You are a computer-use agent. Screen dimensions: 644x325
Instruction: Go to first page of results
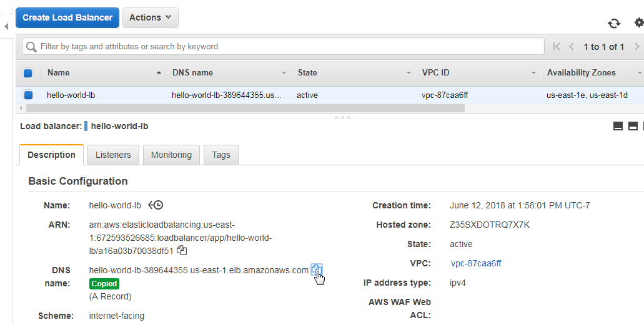[x=557, y=46]
